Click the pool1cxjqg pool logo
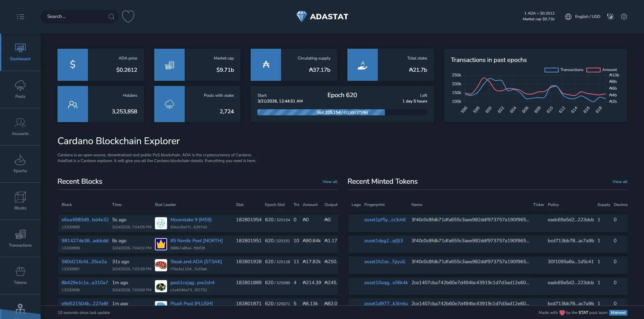The width and height of the screenshot is (644, 319). [161, 286]
